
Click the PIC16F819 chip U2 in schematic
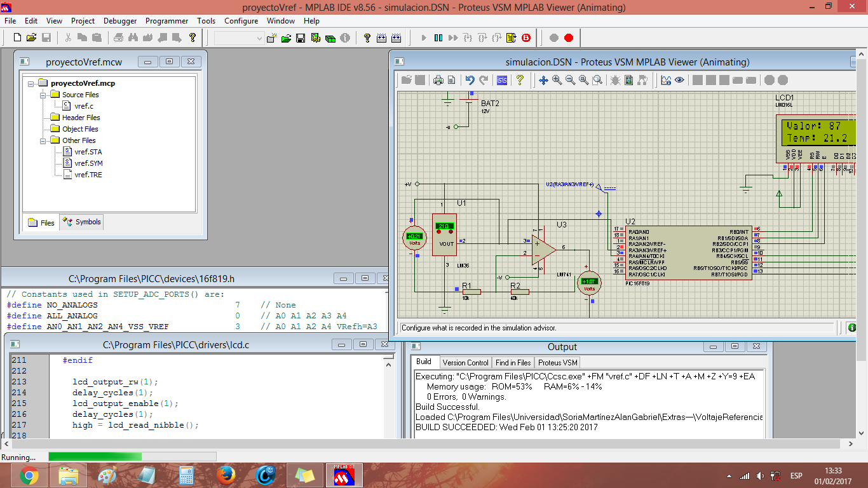[689, 252]
